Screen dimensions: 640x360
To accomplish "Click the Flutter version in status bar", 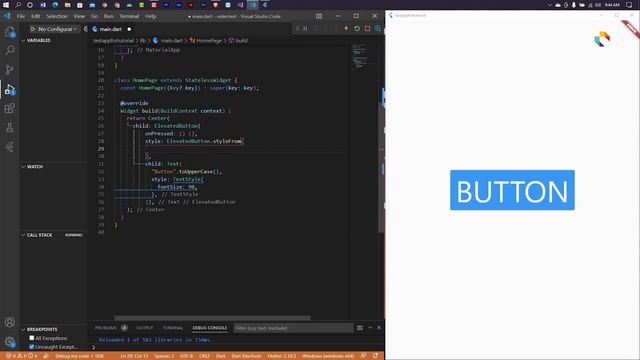I will 282,356.
